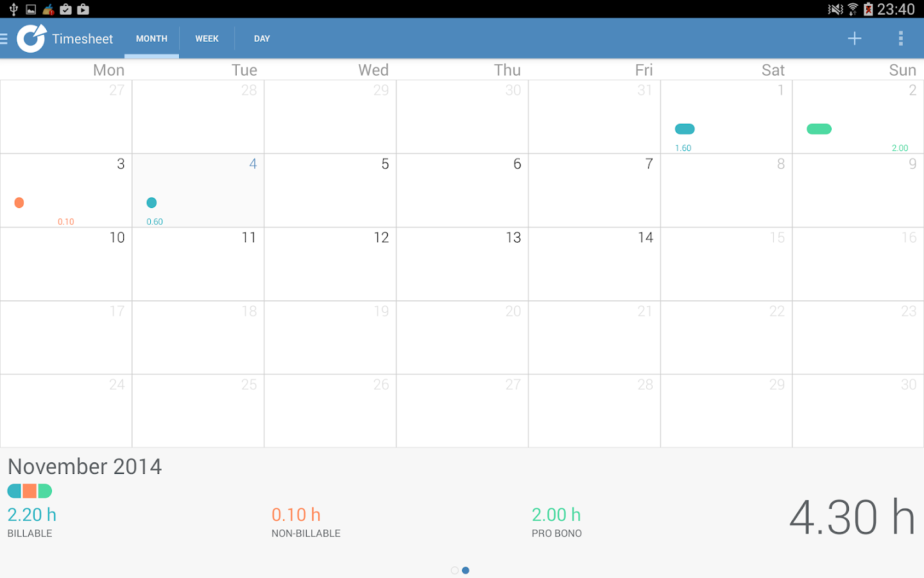Viewport: 924px width, 578px height.
Task: Click the November 2014 heading
Action: coord(84,467)
